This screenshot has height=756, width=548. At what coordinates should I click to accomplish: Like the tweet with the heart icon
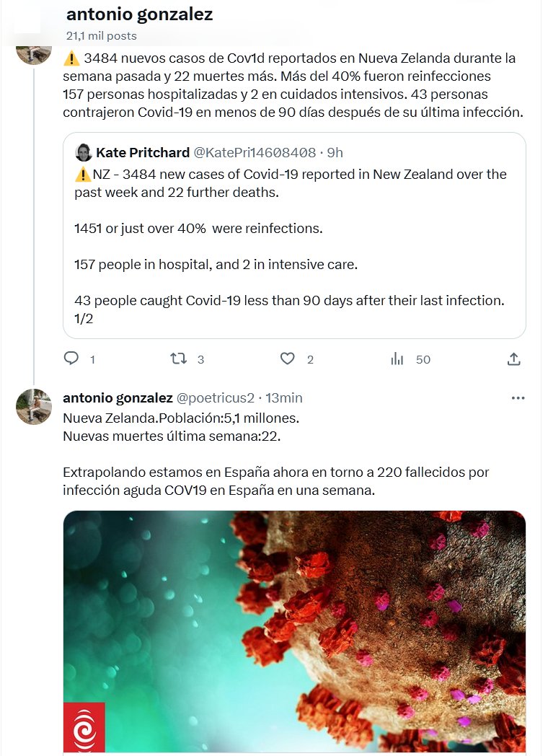pyautogui.click(x=287, y=359)
